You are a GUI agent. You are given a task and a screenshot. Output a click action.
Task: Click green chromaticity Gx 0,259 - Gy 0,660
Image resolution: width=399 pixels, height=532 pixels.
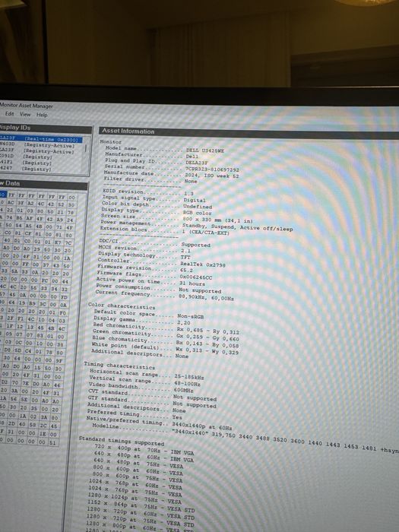(x=207, y=337)
